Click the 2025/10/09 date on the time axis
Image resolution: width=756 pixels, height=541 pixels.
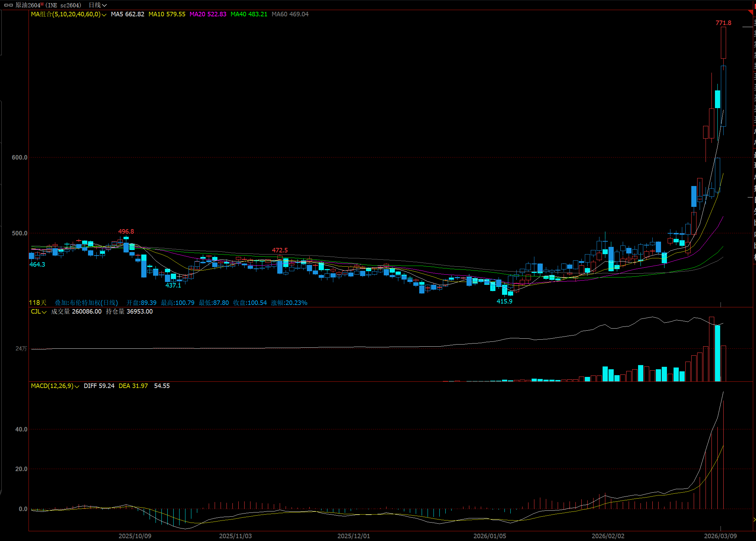click(x=135, y=536)
